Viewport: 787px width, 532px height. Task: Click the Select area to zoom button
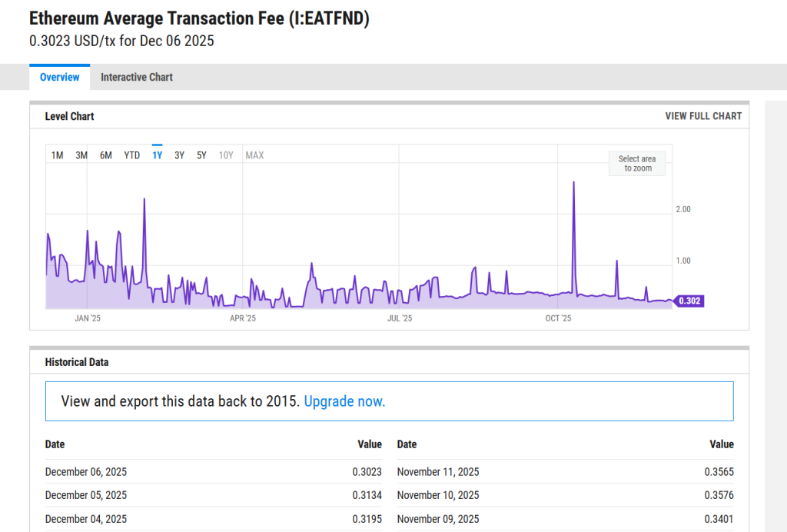pyautogui.click(x=636, y=164)
